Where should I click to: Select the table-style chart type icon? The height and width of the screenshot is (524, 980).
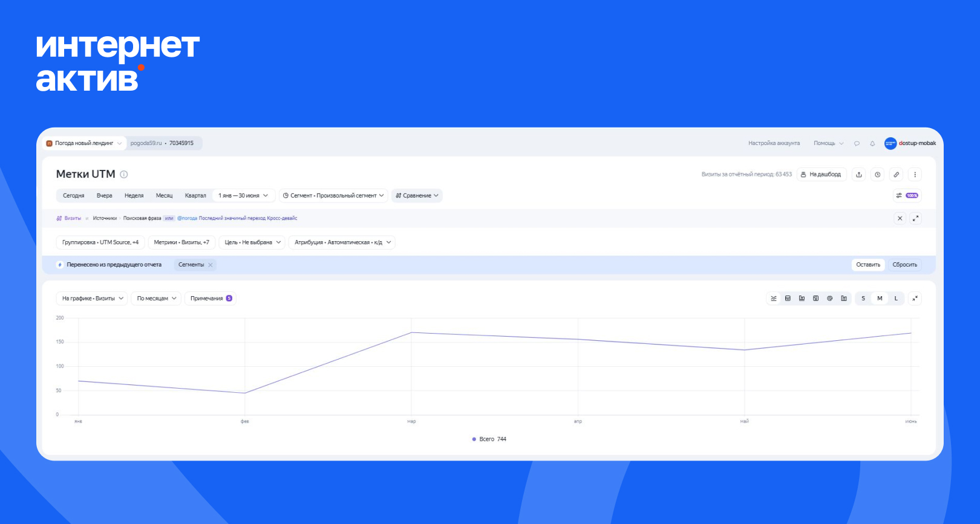pyautogui.click(x=815, y=299)
